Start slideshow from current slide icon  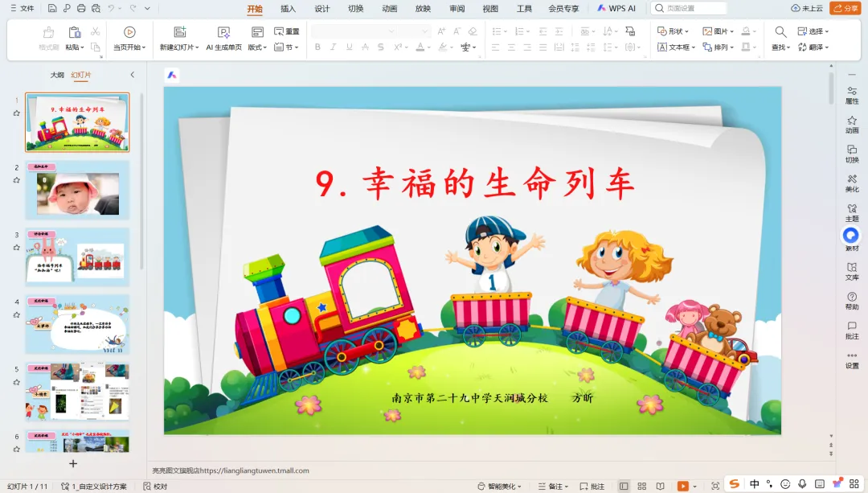click(x=129, y=32)
